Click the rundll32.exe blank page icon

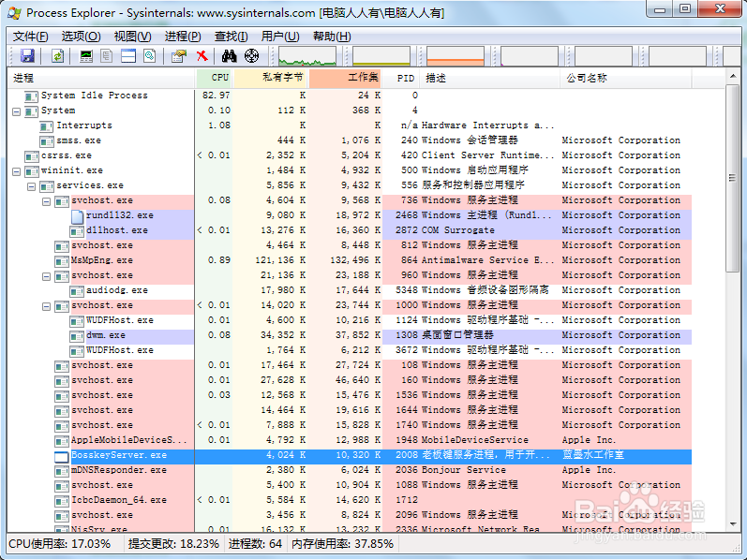(77, 216)
